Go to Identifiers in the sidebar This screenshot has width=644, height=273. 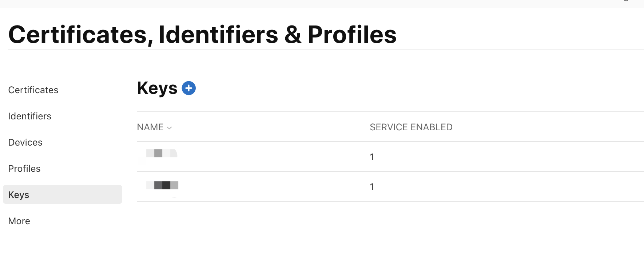click(30, 116)
